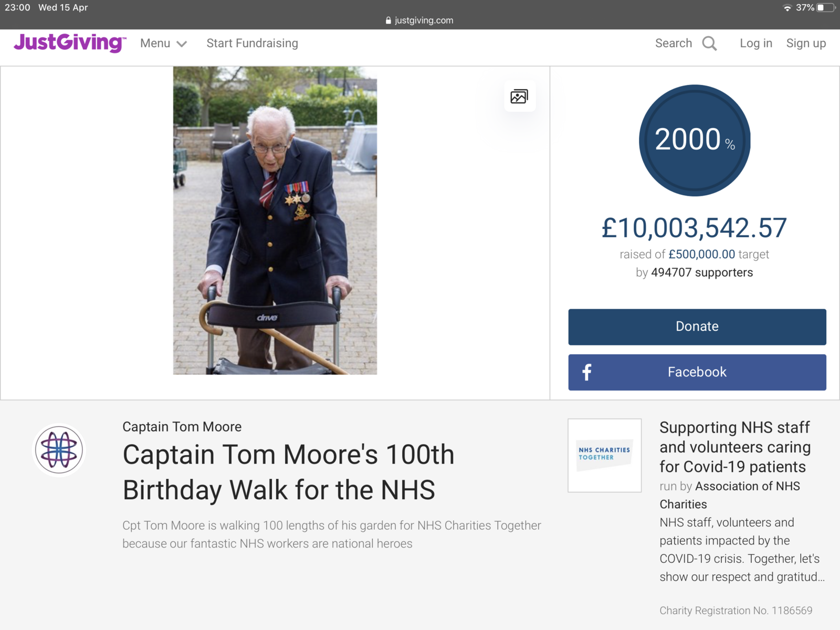This screenshot has width=840, height=630.
Task: Click the Search magnifying glass icon
Action: pos(709,44)
